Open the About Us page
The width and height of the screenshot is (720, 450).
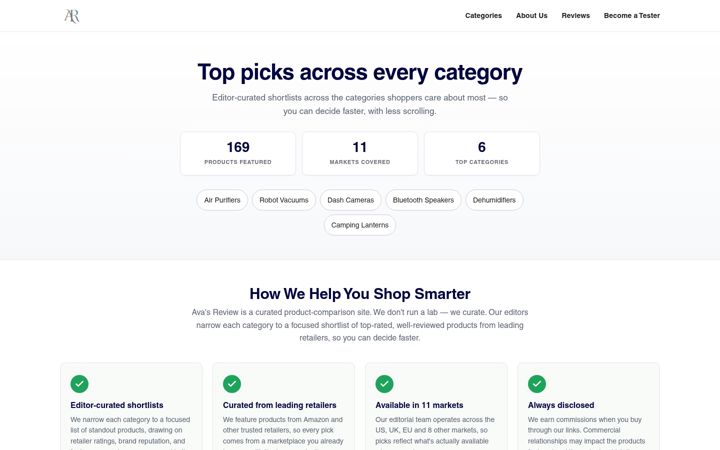click(x=532, y=16)
